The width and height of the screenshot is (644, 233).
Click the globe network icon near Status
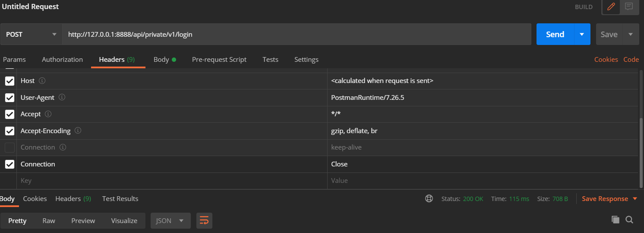click(429, 199)
